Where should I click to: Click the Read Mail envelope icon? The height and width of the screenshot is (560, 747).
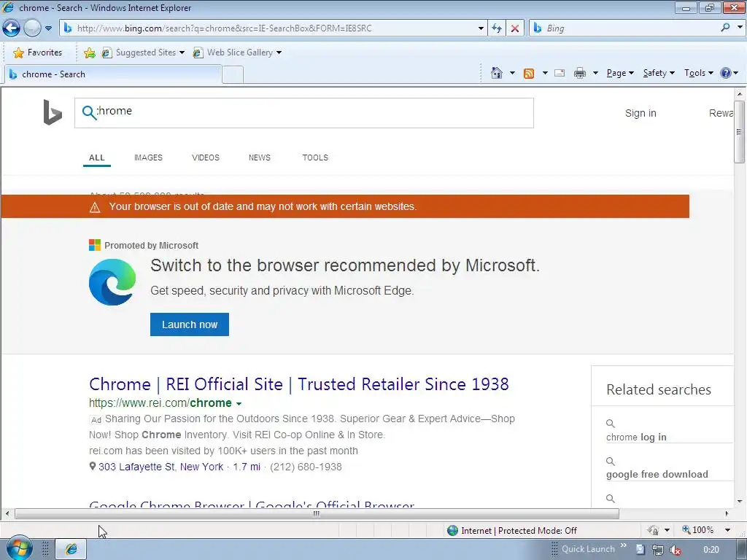560,73
